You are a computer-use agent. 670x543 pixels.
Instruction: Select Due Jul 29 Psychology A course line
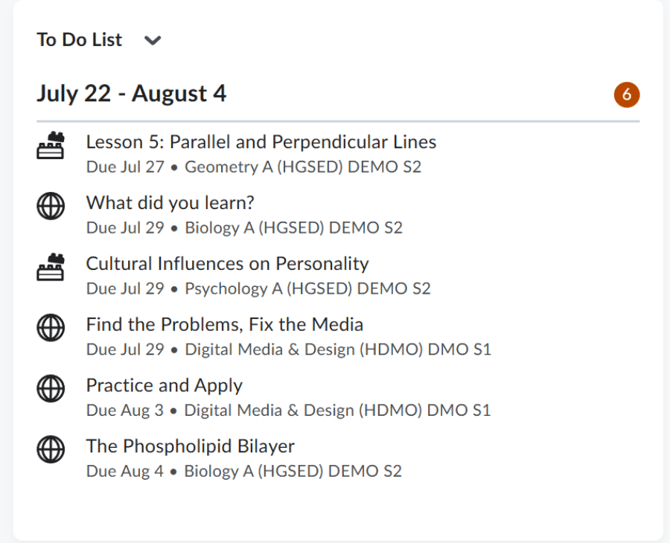coord(259,289)
